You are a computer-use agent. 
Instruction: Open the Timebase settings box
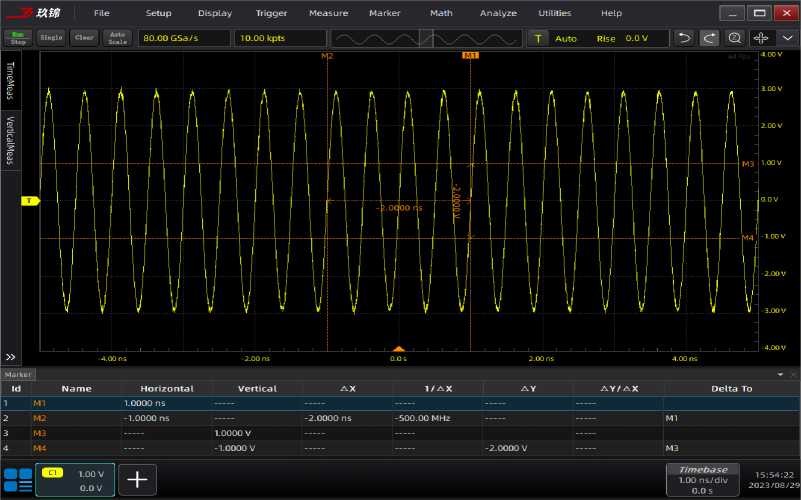[705, 479]
